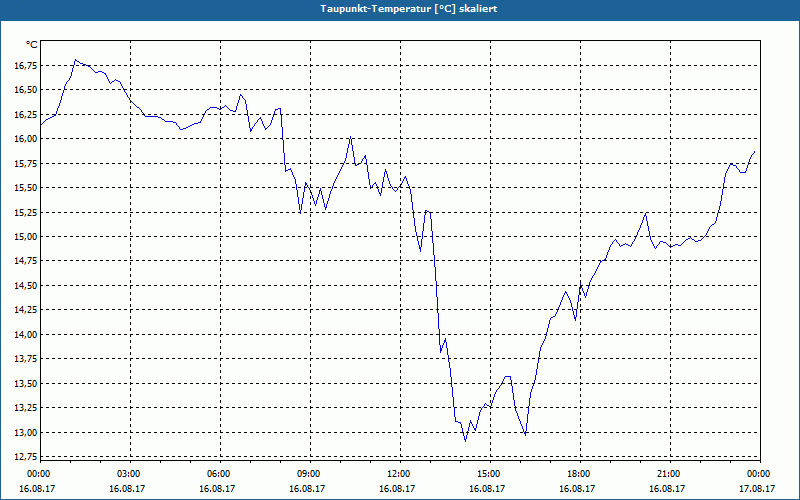Click the 14,00 axis label
The width and height of the screenshot is (800, 500).
point(24,335)
